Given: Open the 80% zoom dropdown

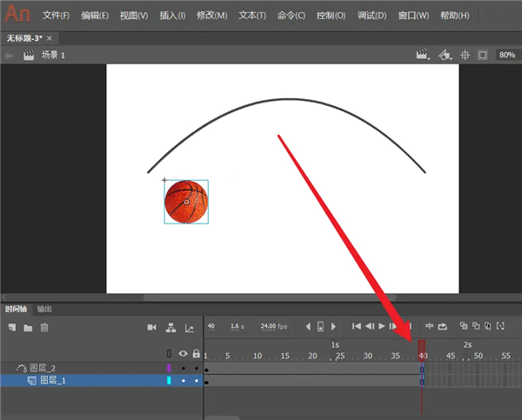Looking at the screenshot, I should 506,55.
